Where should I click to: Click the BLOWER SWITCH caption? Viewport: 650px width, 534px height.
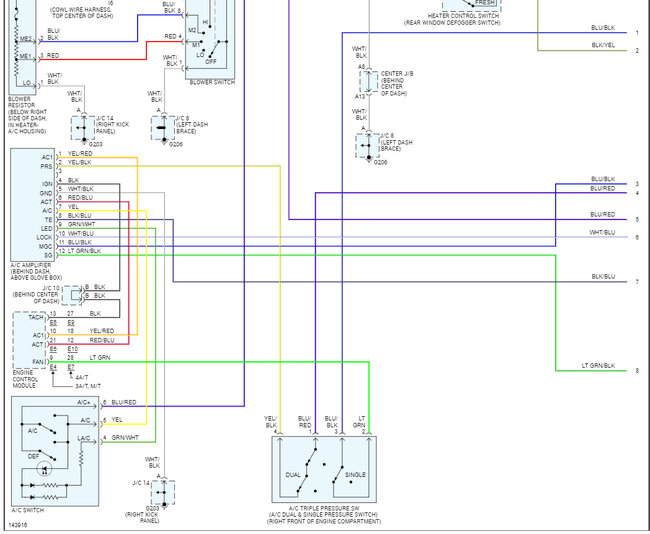tap(212, 83)
